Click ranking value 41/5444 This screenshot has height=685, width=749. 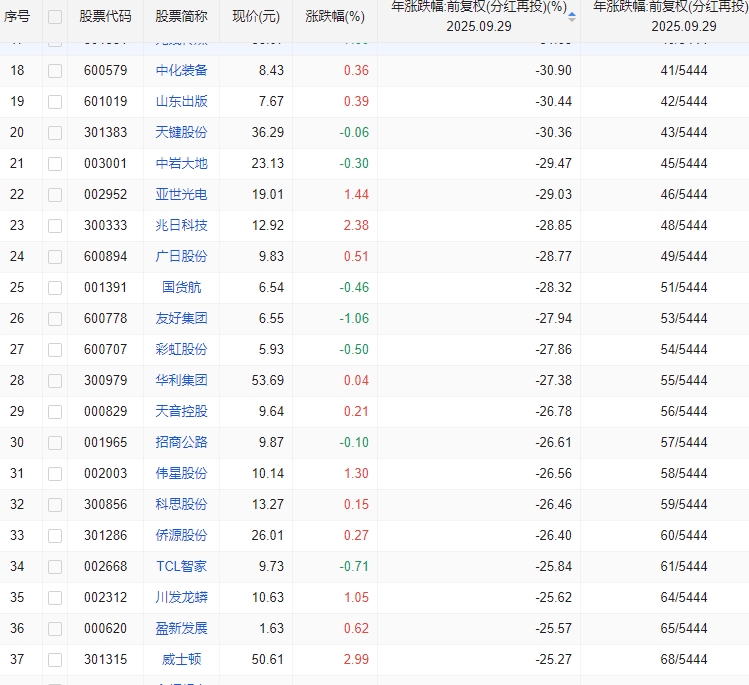pos(684,70)
